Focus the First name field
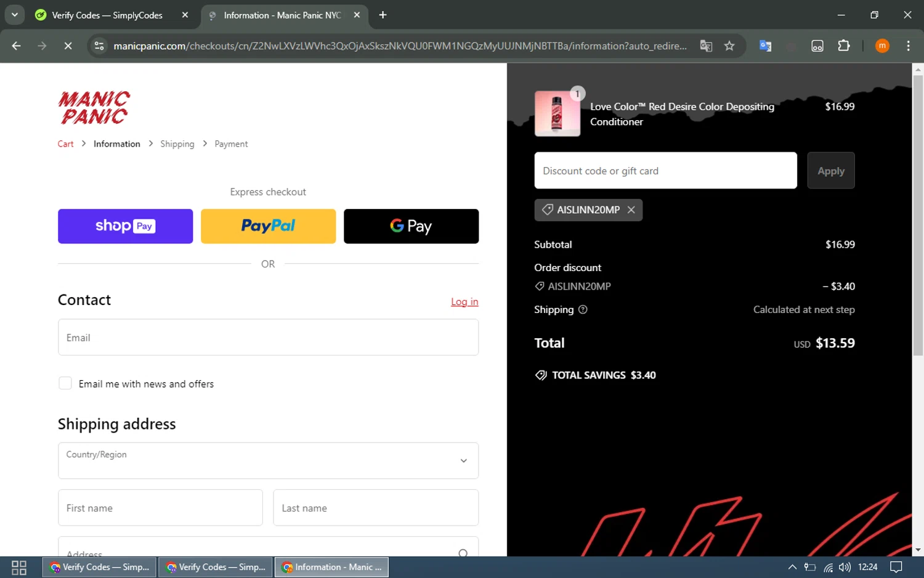 click(x=160, y=508)
